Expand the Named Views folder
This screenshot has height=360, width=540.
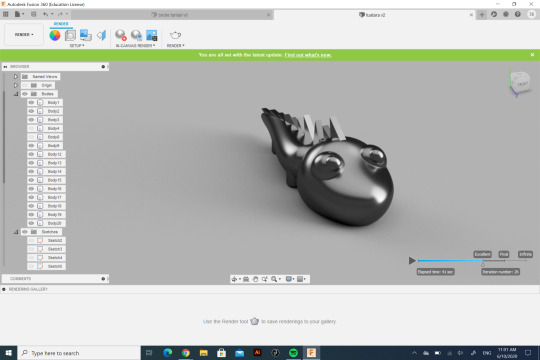(x=16, y=76)
